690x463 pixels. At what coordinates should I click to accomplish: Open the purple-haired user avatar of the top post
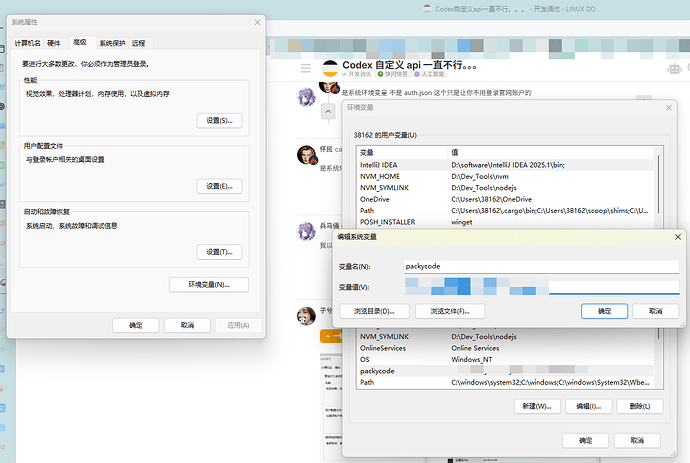coord(306,97)
